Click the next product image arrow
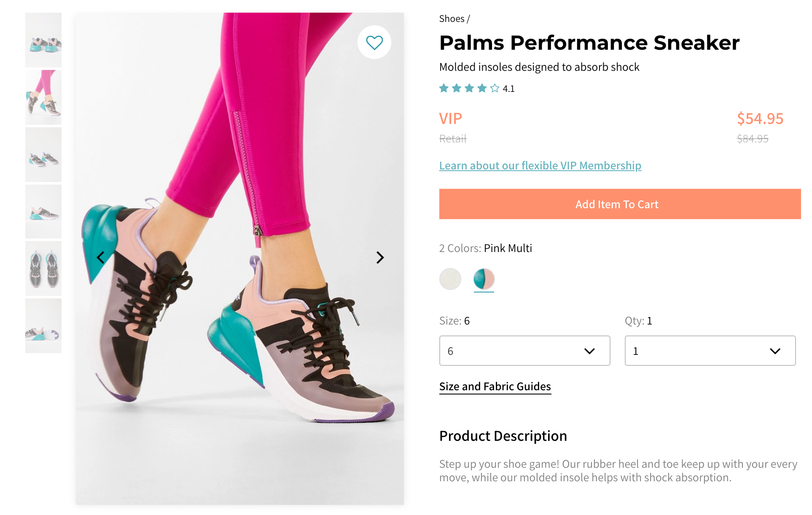 [x=380, y=257]
